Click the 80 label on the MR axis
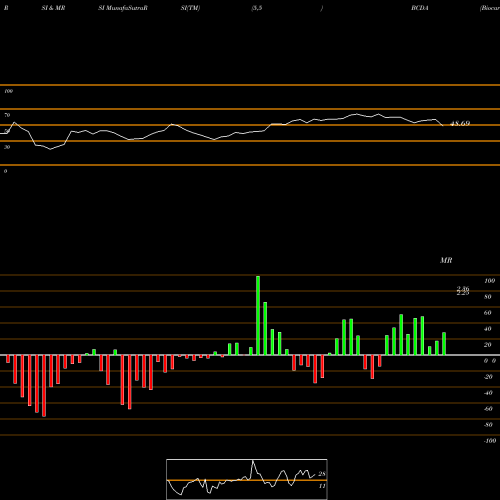Image resolution: width=500 pixels, height=500 pixels. [488, 297]
